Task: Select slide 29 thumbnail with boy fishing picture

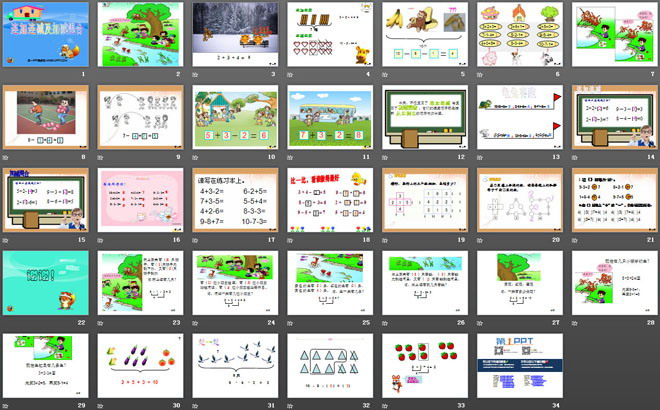Action: tap(46, 366)
